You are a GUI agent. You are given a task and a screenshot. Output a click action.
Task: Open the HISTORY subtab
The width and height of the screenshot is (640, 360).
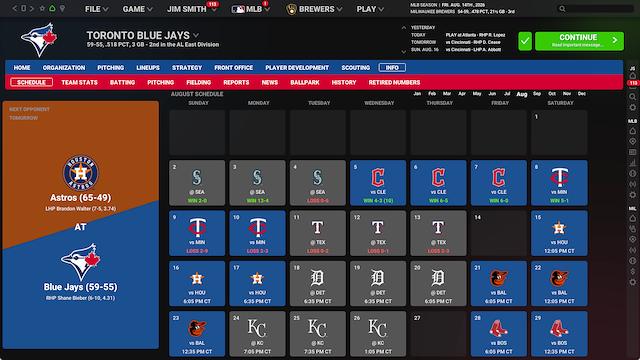tap(344, 82)
